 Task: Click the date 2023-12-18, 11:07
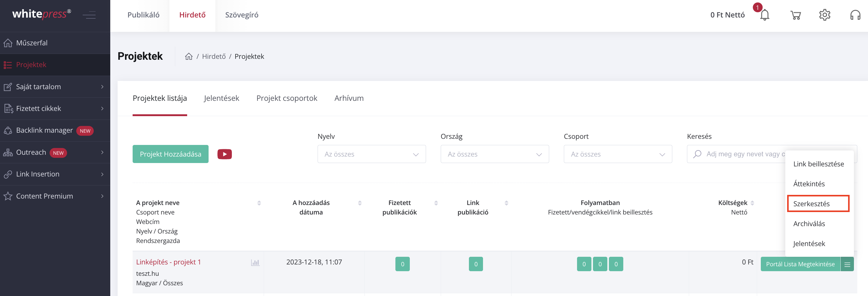tap(314, 262)
